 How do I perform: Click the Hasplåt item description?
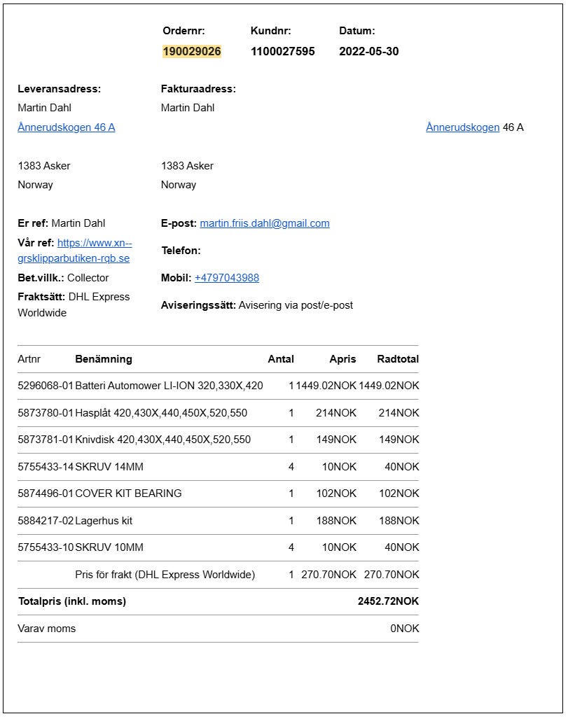(x=161, y=413)
